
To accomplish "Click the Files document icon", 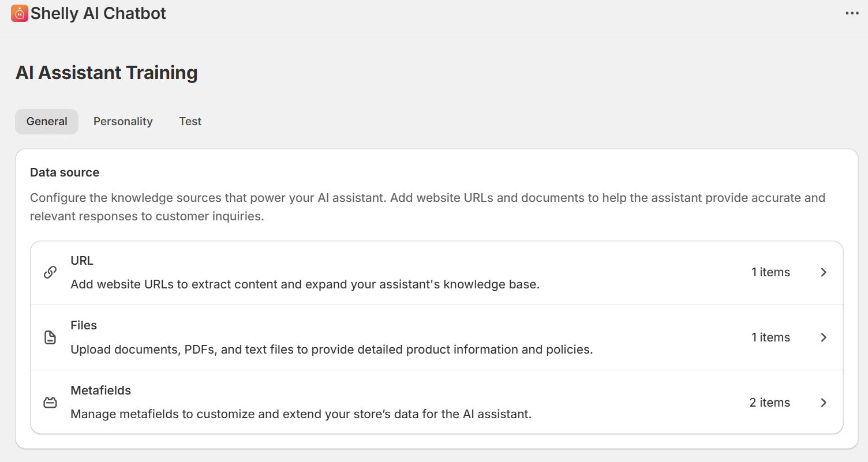I will click(x=50, y=337).
